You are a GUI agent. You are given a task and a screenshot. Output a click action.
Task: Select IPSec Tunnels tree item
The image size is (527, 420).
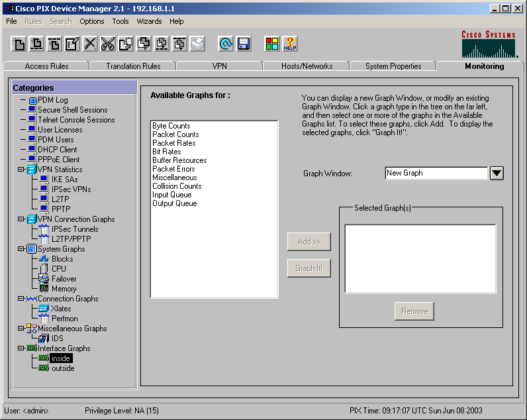pyautogui.click(x=75, y=229)
